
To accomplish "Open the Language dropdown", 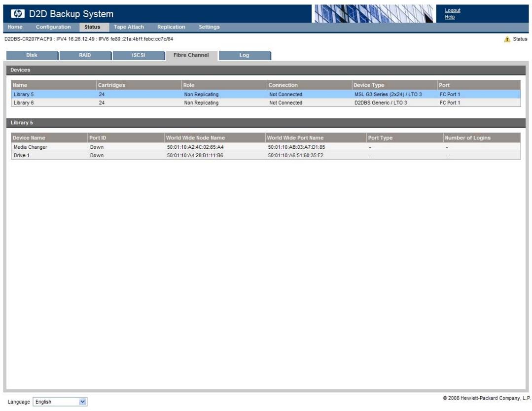I will click(60, 402).
